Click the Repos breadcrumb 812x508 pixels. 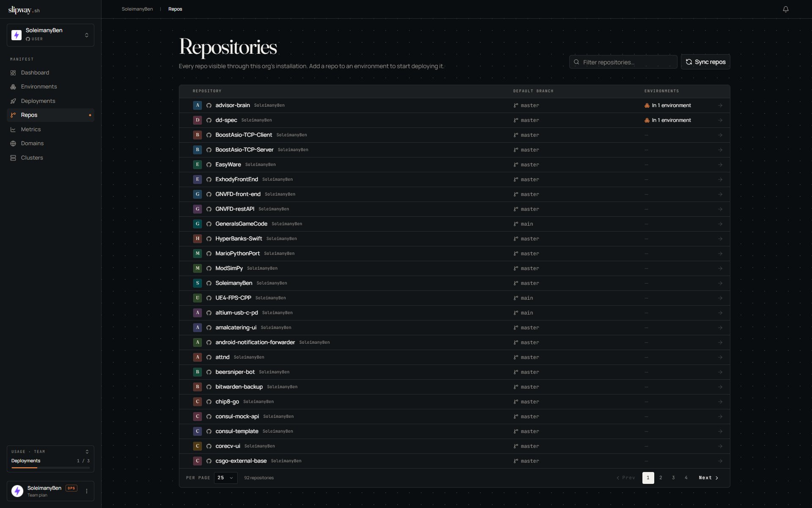click(x=175, y=9)
